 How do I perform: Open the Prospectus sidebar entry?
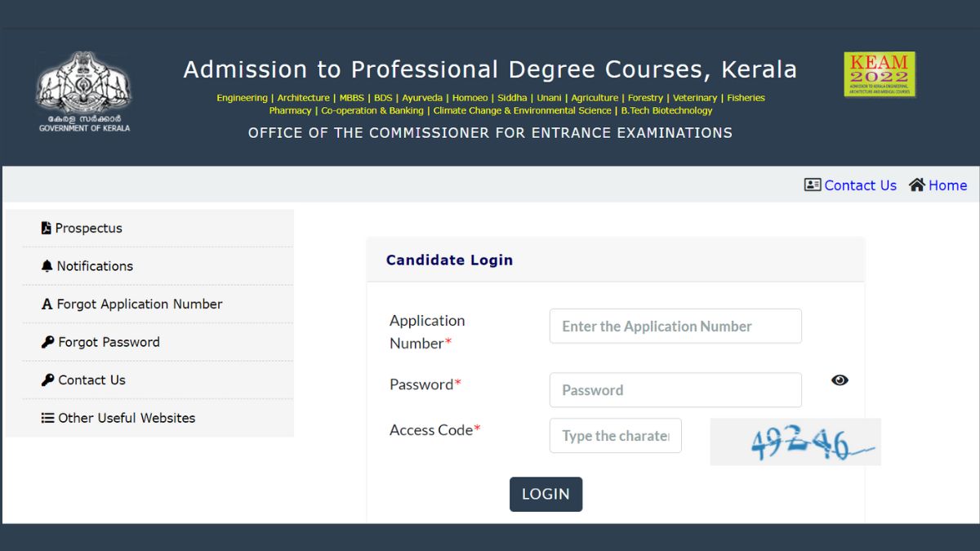pos(88,228)
